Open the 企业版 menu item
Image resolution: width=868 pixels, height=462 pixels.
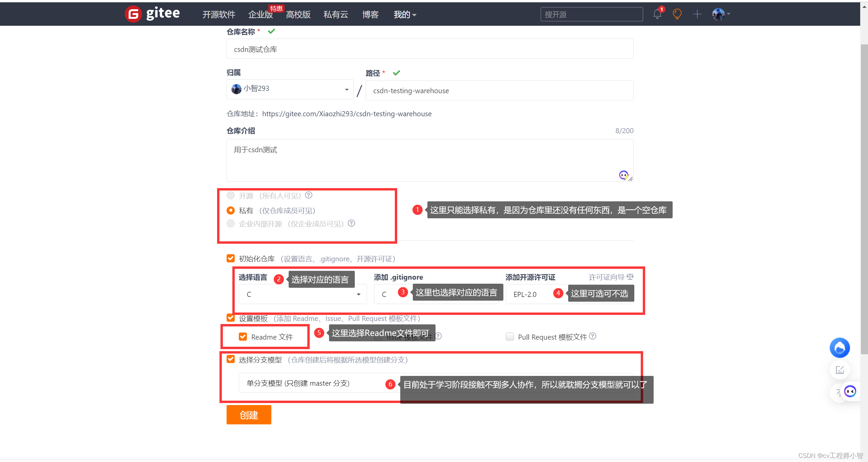(x=261, y=15)
